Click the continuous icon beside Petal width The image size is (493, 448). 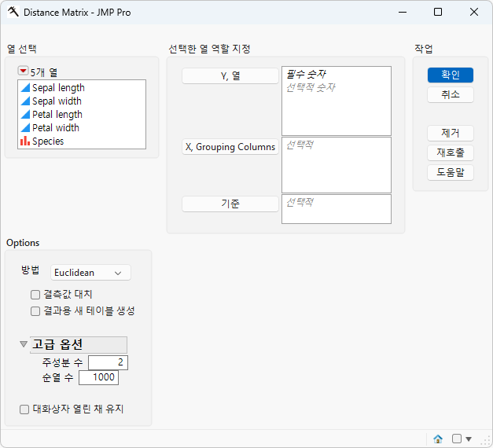click(25, 127)
